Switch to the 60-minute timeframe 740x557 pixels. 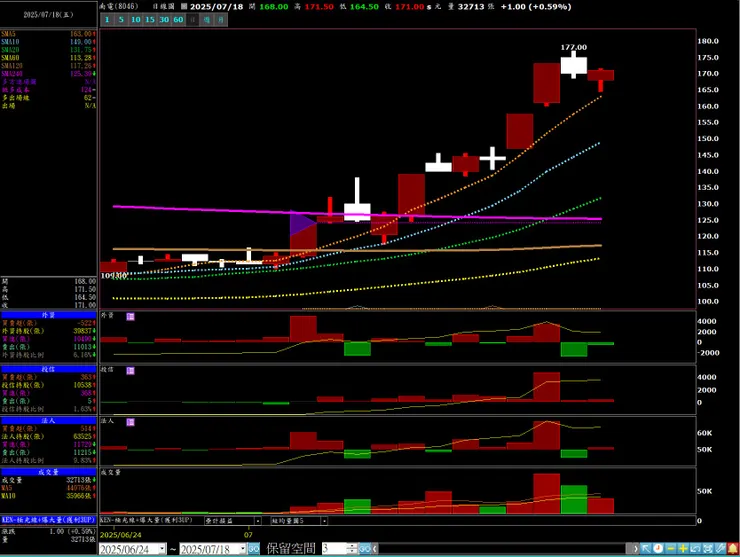coord(178,19)
